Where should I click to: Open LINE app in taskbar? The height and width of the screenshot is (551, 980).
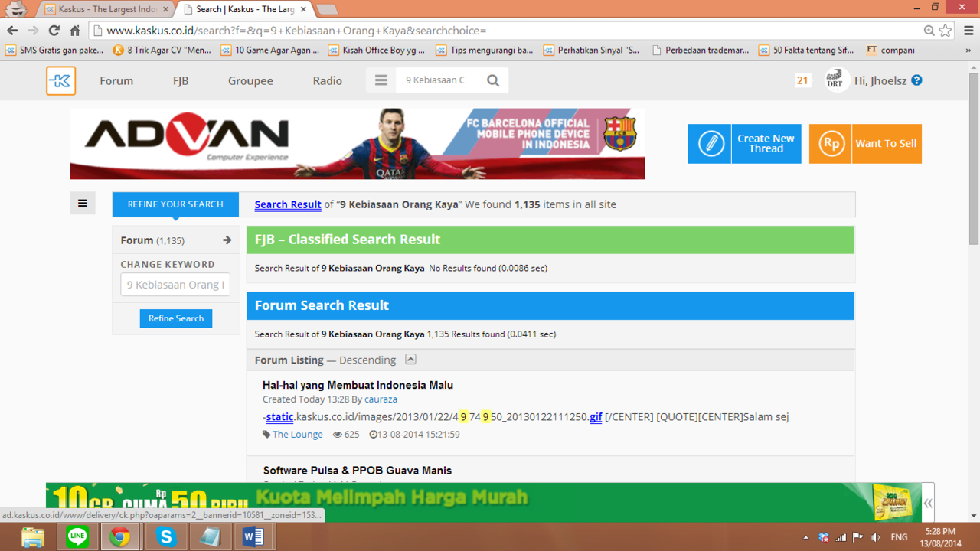(77, 536)
